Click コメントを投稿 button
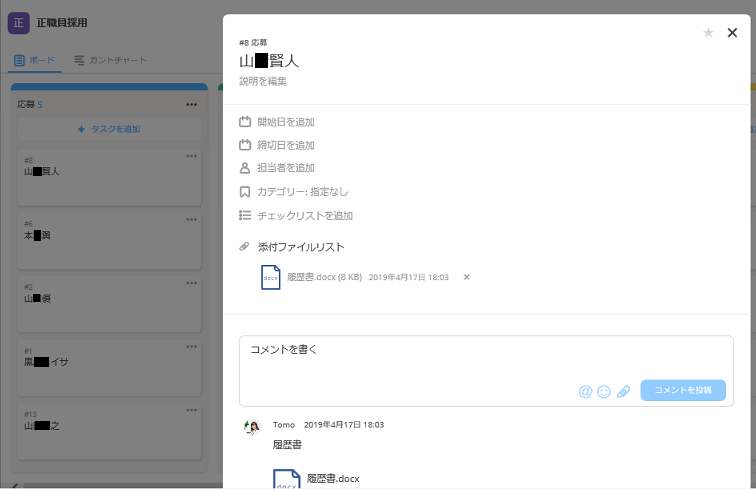Viewport: 756px width, 489px height. 683,390
